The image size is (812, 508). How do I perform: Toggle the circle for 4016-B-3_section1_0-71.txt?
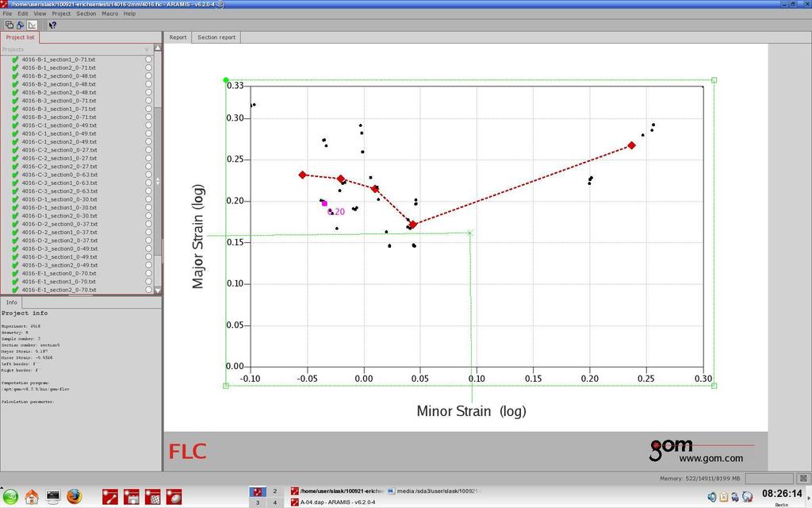pos(148,109)
